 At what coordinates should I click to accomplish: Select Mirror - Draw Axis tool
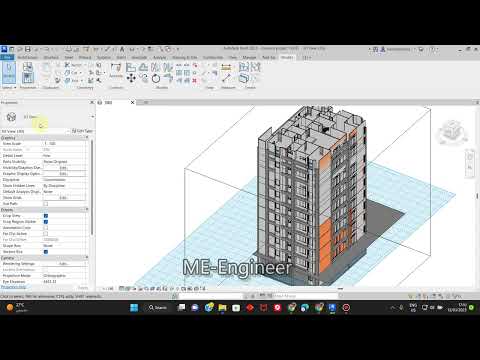click(x=167, y=67)
